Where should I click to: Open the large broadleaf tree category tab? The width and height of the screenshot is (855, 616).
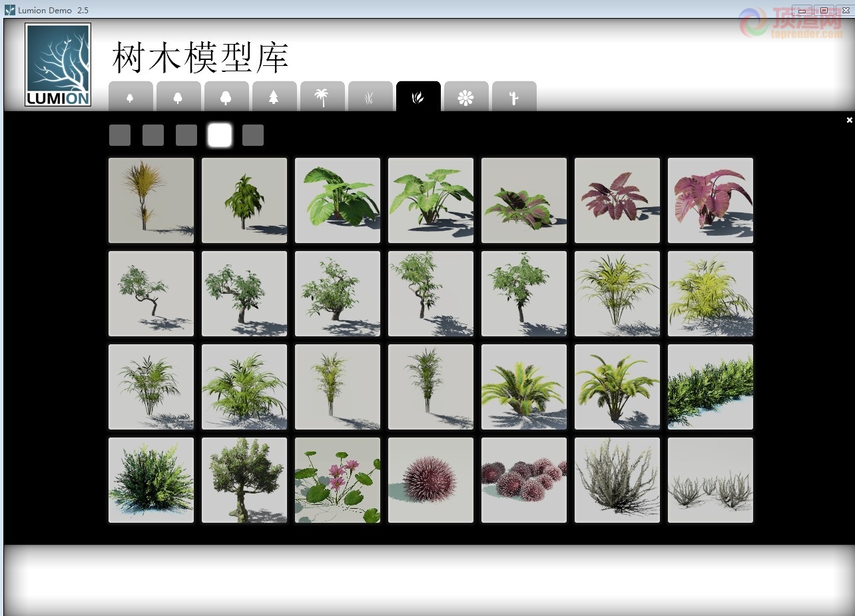pos(226,97)
